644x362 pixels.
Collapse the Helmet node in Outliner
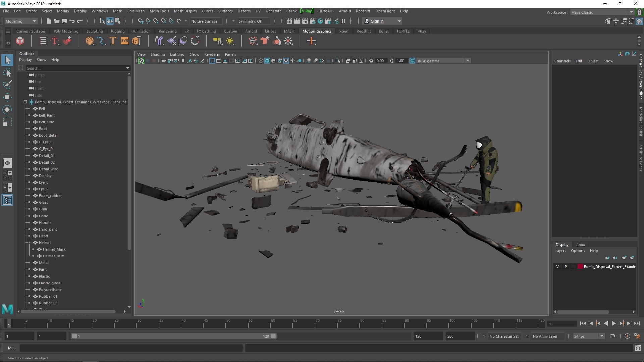click(x=29, y=243)
